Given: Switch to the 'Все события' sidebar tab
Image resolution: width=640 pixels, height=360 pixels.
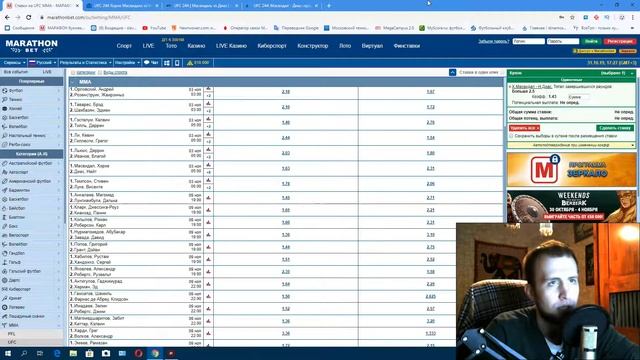Looking at the screenshot, I should tap(16, 72).
